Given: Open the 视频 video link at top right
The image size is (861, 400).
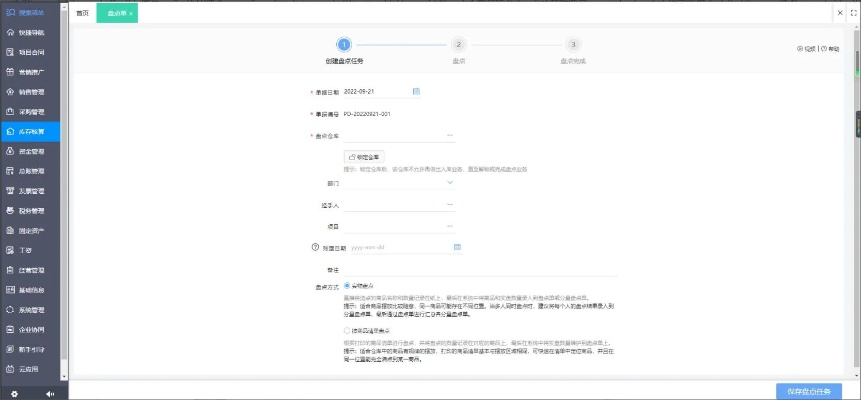Looking at the screenshot, I should 807,48.
